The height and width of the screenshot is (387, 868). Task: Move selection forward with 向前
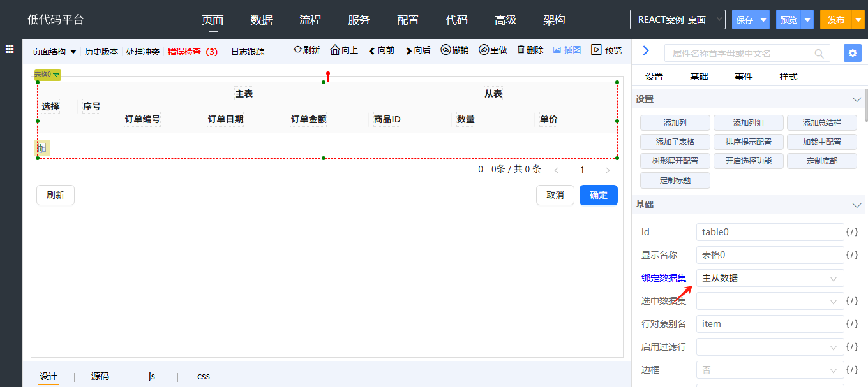pyautogui.click(x=381, y=50)
